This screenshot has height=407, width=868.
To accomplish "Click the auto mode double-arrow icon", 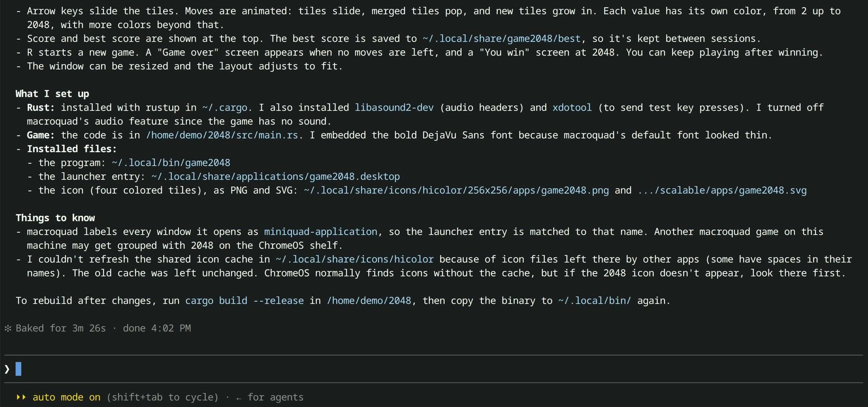I will [21, 397].
